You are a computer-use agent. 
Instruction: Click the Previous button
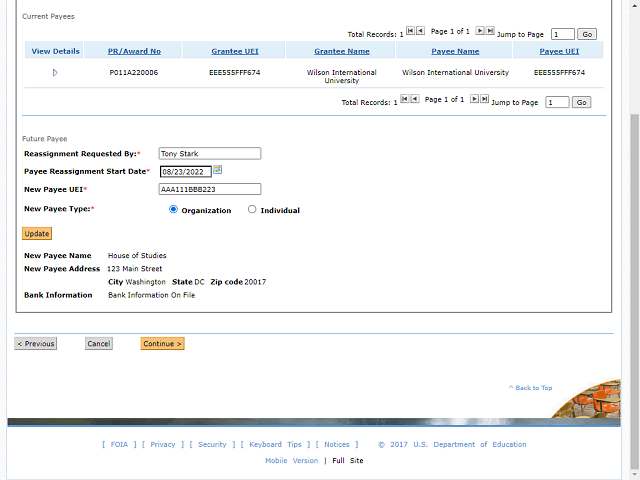[36, 344]
